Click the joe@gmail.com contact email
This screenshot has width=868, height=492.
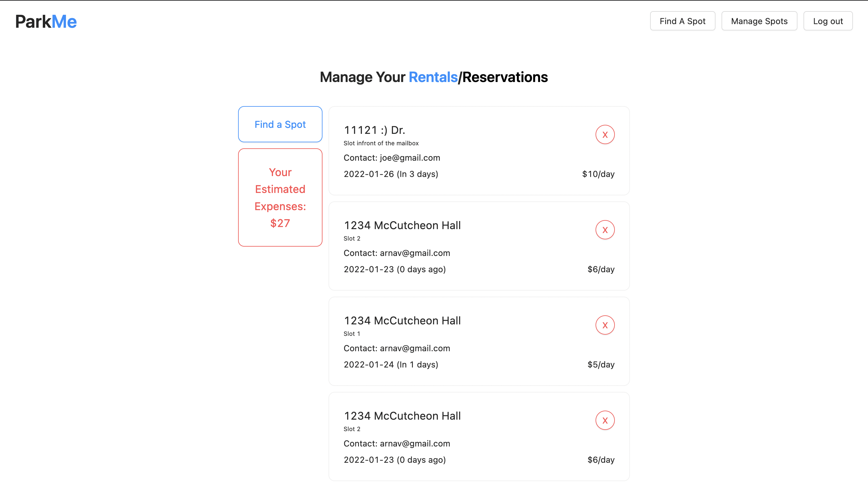click(x=410, y=158)
